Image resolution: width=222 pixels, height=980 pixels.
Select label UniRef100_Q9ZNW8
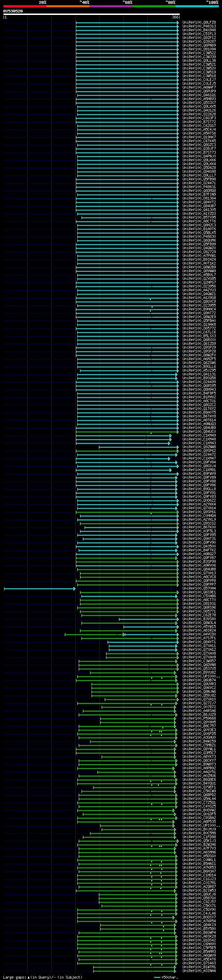199,447
